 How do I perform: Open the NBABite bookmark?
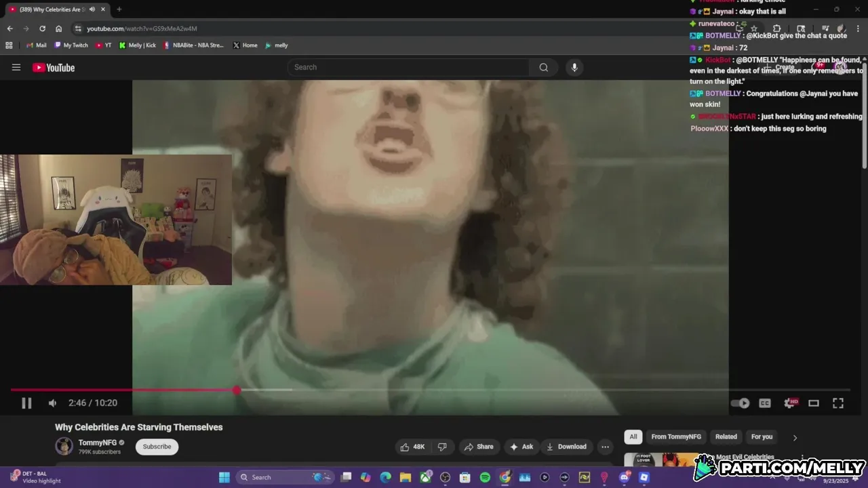193,45
